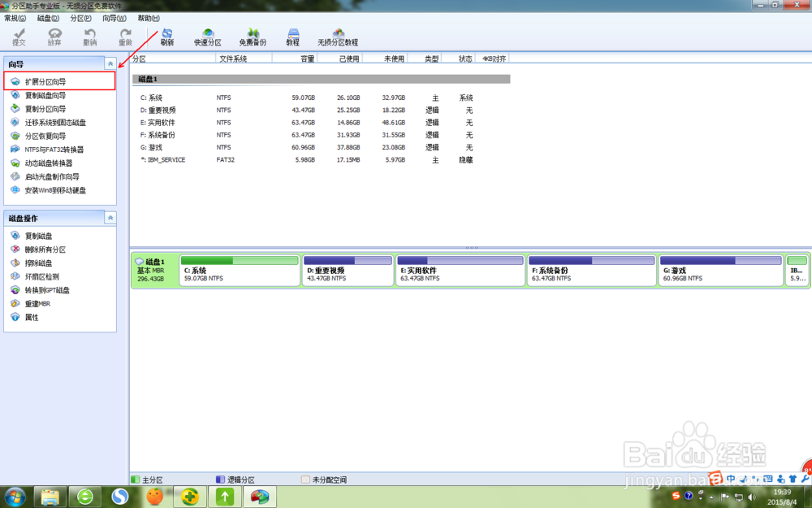Launch the 复制分区向导 wizard

tap(45, 109)
